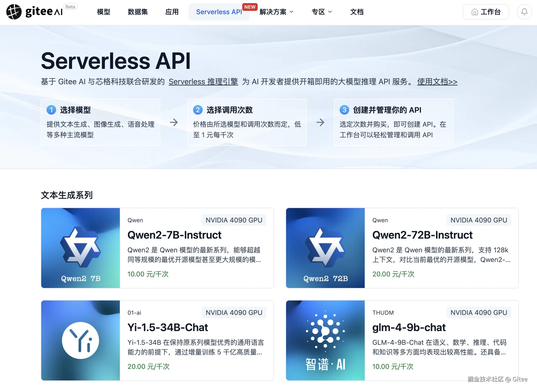Image resolution: width=537 pixels, height=392 pixels.
Task: Expand the 专区 dropdown menu
Action: pyautogui.click(x=322, y=12)
